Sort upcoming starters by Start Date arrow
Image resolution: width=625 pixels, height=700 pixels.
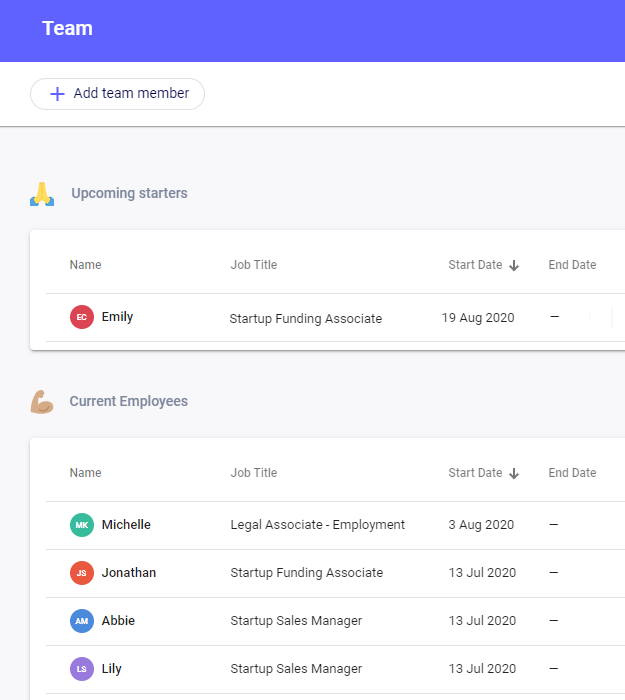(514, 266)
